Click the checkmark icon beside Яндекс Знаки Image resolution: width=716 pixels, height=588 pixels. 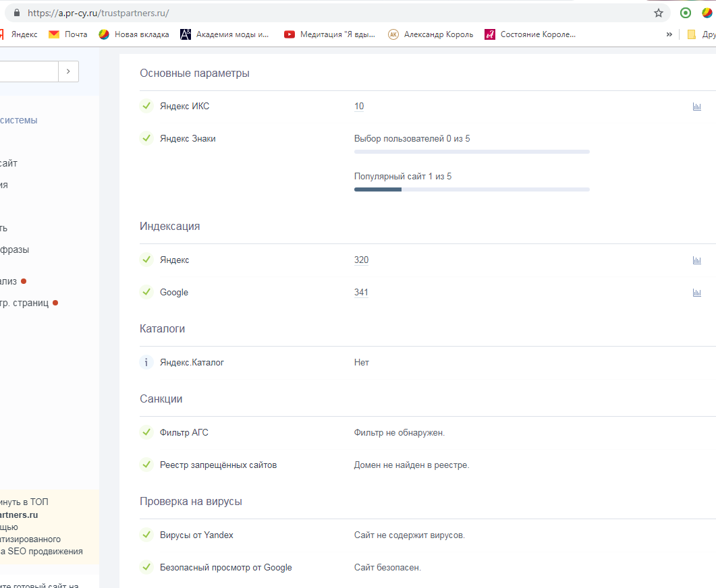146,138
